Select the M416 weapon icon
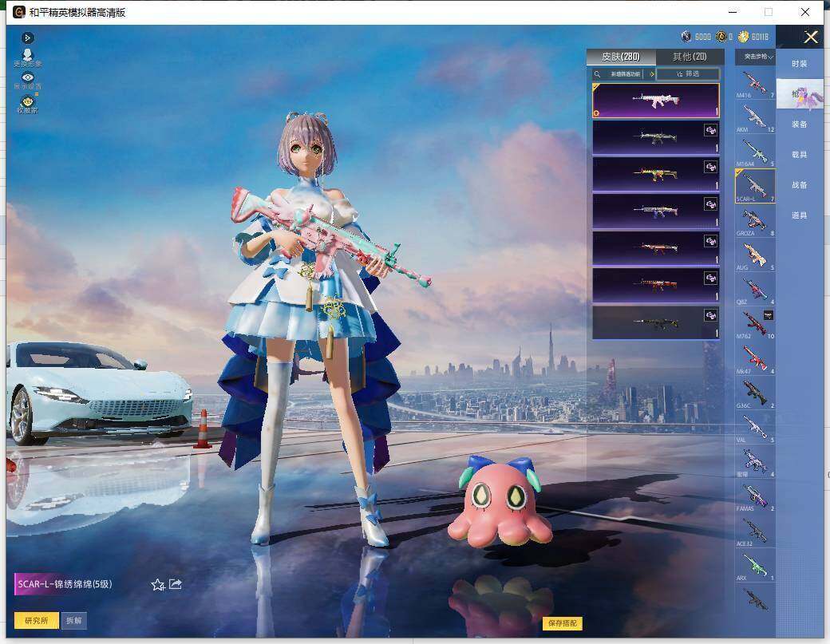The width and height of the screenshot is (830, 644). [755, 84]
